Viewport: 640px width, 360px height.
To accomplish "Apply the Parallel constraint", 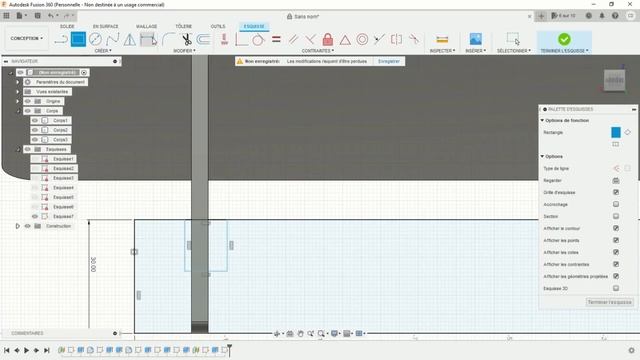I will (x=293, y=40).
